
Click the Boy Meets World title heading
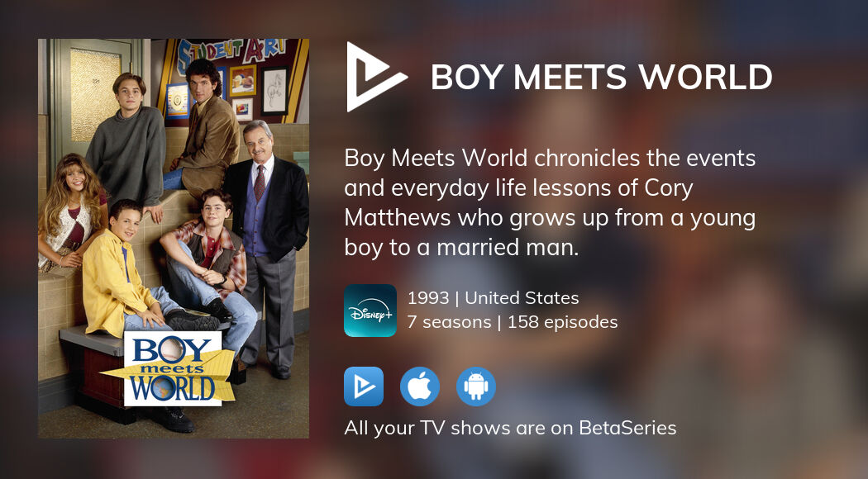601,77
